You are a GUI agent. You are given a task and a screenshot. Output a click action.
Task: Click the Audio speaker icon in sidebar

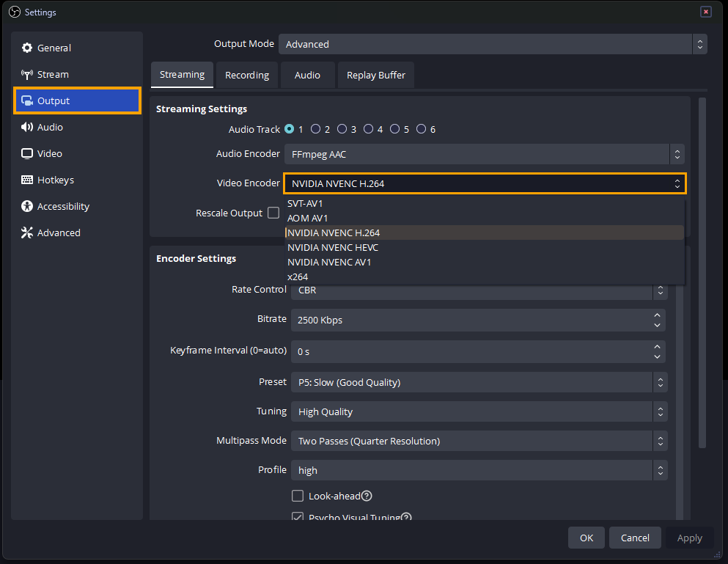[27, 128]
